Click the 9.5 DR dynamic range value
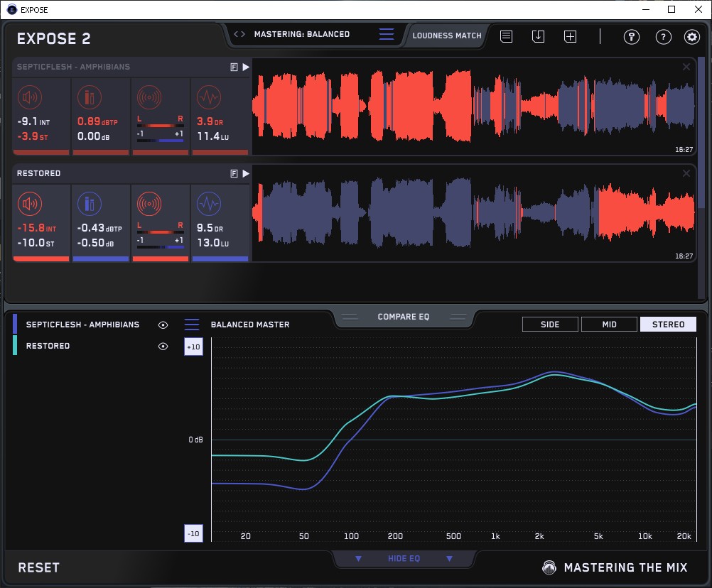712x588 pixels. click(x=210, y=228)
